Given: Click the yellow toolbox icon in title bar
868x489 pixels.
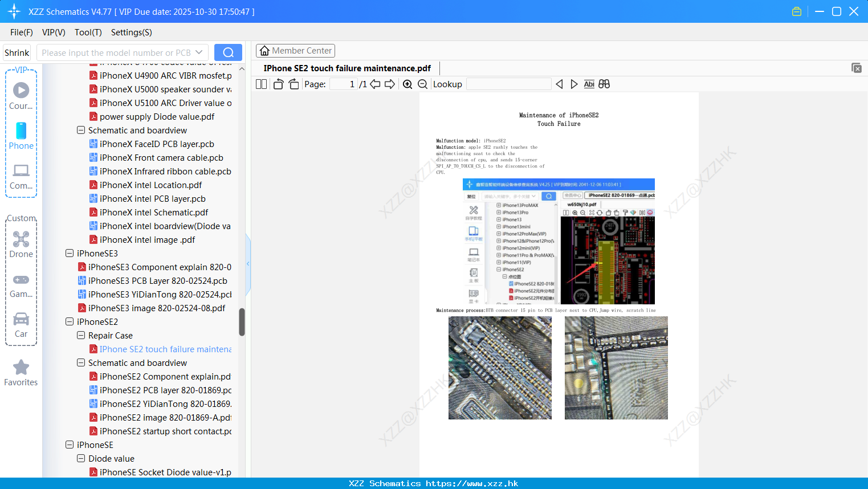Looking at the screenshot, I should tap(797, 11).
